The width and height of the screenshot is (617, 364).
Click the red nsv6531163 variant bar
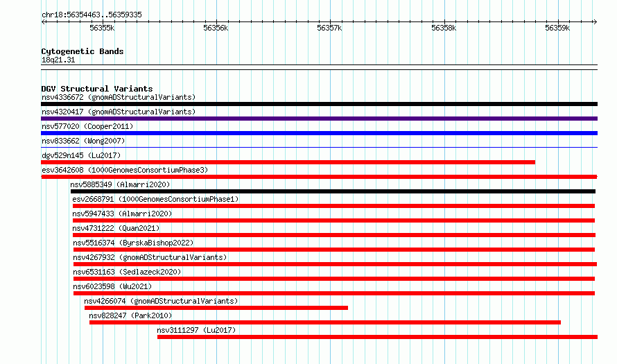click(334, 279)
